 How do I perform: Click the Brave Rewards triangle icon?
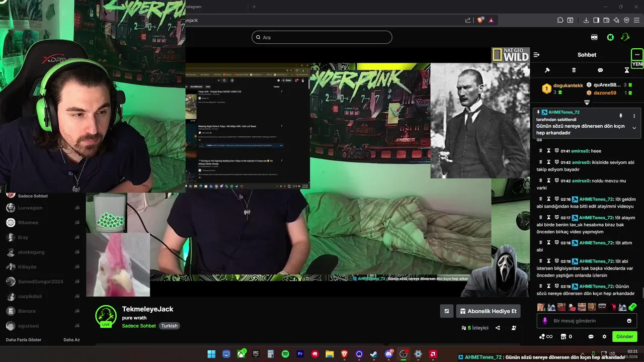(x=491, y=20)
